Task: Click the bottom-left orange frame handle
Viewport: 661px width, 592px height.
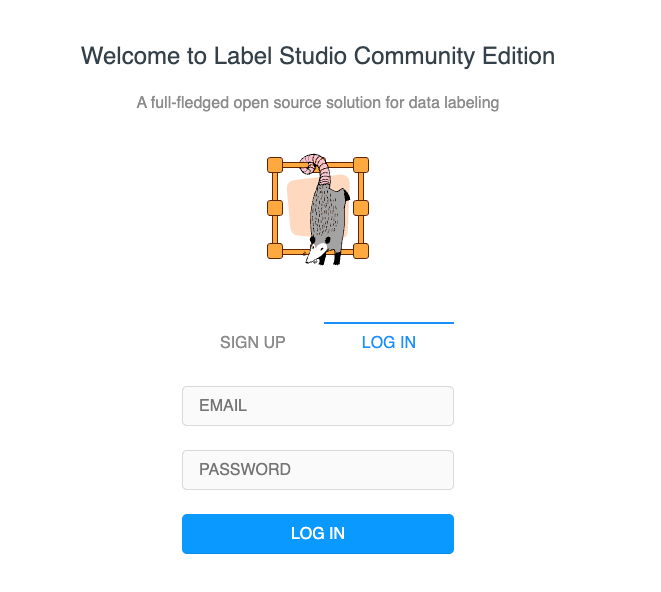Action: click(x=275, y=251)
